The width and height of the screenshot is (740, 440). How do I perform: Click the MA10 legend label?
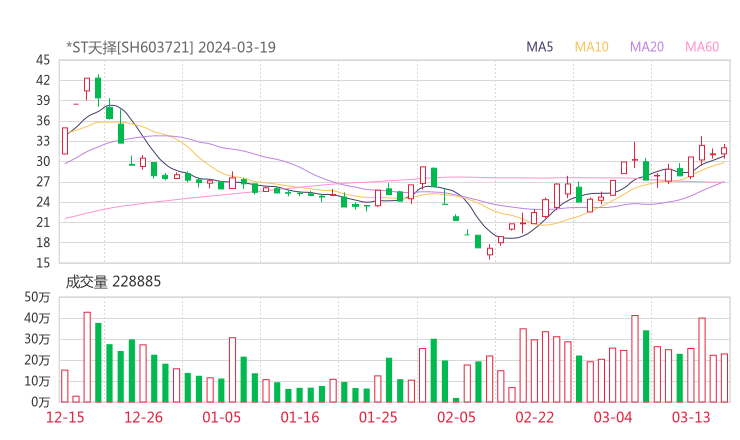(x=591, y=47)
